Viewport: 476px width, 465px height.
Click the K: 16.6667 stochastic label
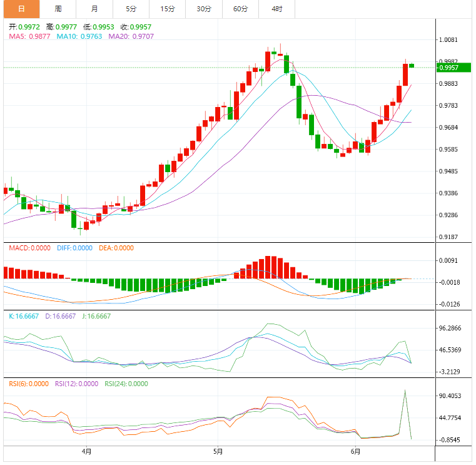coord(25,316)
